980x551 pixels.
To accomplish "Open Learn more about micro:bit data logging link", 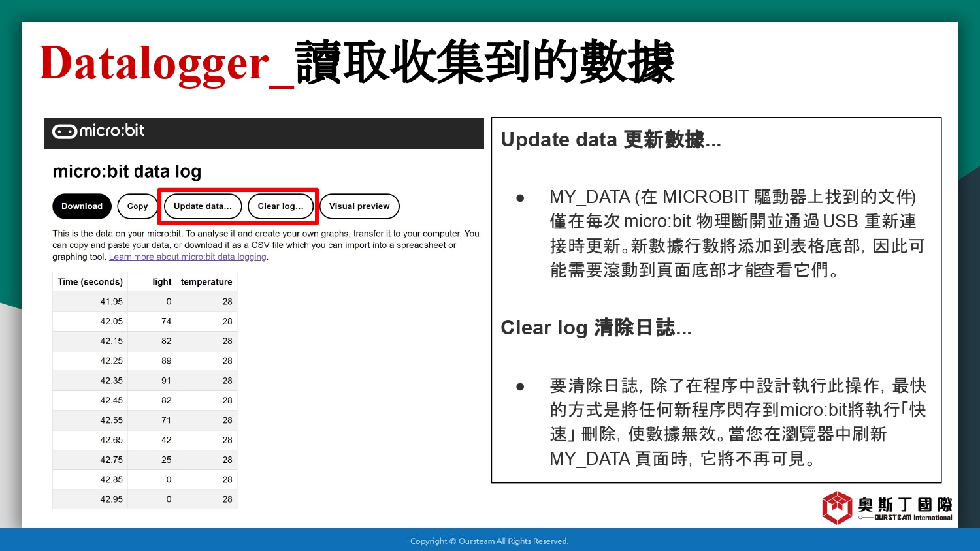I will [188, 257].
